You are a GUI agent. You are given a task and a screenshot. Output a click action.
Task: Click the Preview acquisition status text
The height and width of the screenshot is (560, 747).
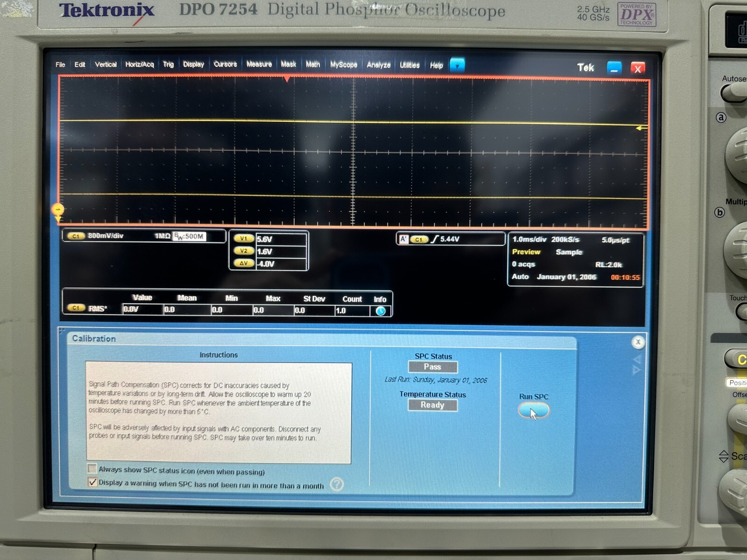(x=526, y=252)
